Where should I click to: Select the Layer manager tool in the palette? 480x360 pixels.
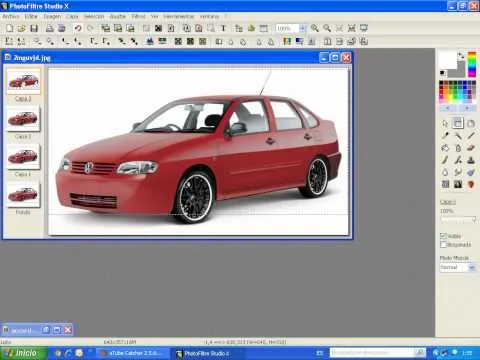pos(458,123)
